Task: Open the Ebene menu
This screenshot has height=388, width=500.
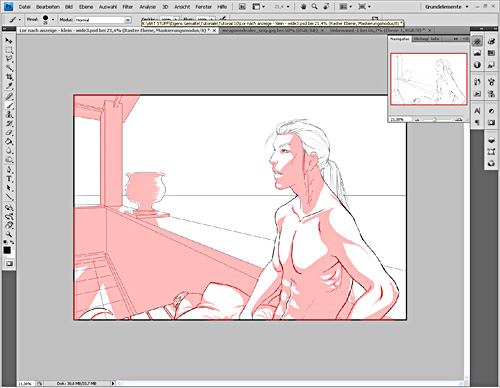Action: (x=86, y=7)
